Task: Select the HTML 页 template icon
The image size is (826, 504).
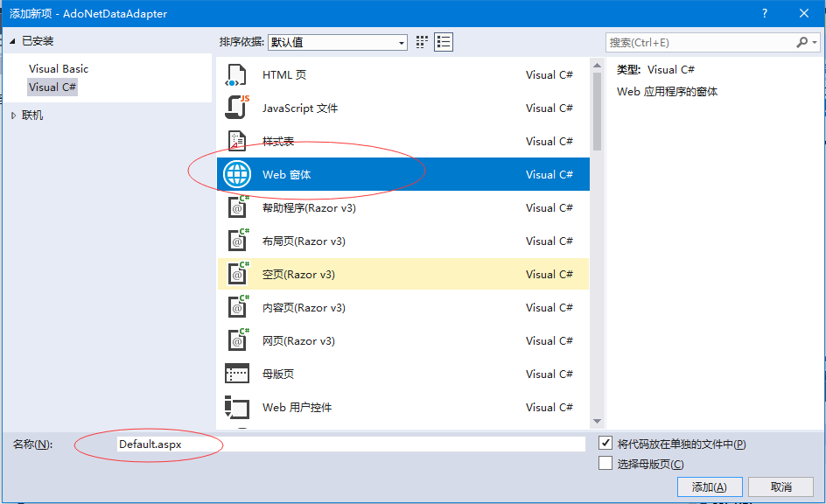Action: coord(237,75)
